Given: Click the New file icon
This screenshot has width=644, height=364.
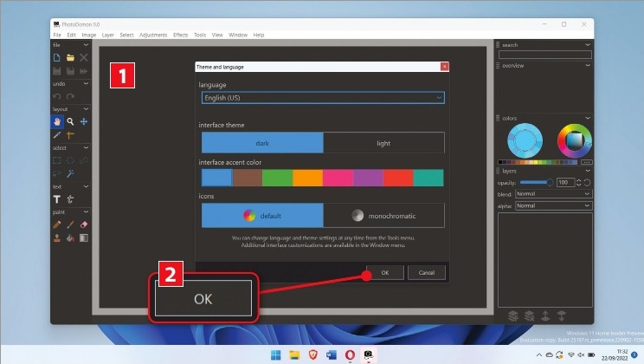Looking at the screenshot, I should (57, 57).
